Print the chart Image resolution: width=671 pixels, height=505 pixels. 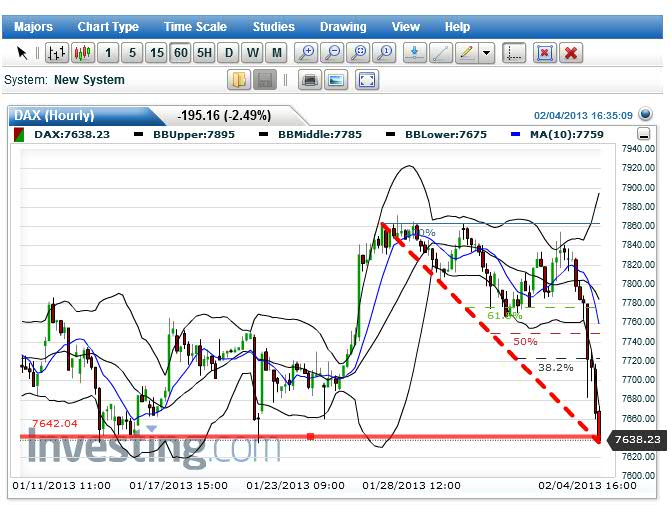(310, 80)
